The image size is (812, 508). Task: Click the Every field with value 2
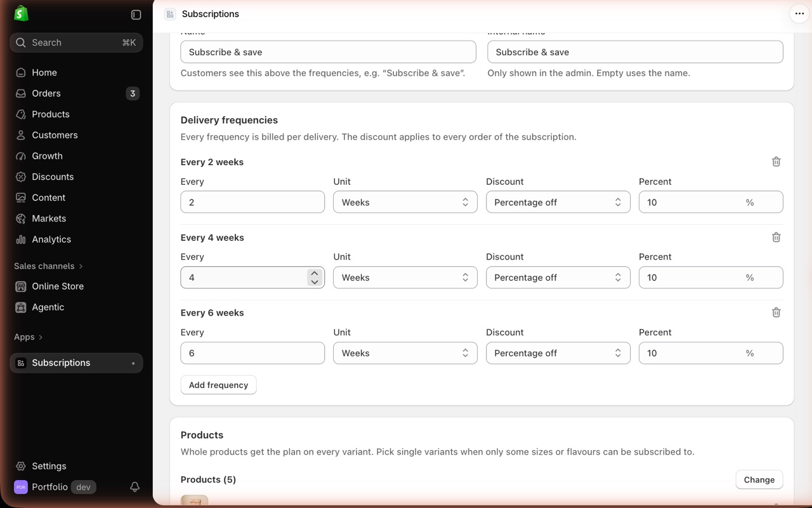(x=252, y=202)
